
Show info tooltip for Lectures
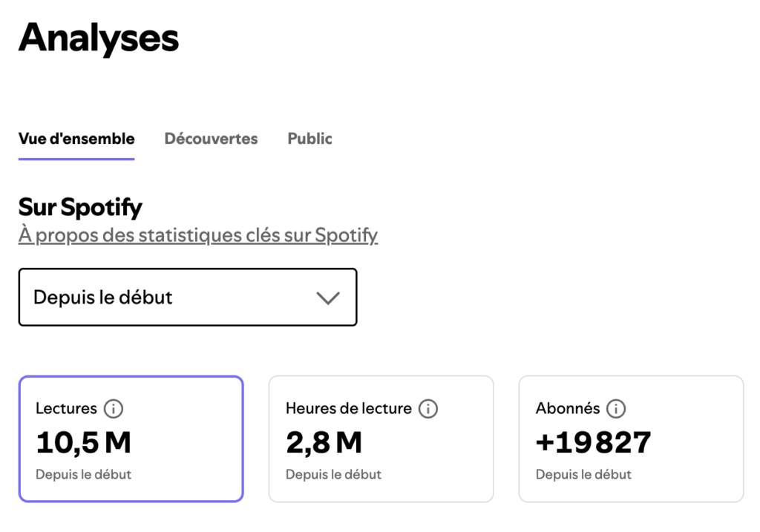pos(113,408)
